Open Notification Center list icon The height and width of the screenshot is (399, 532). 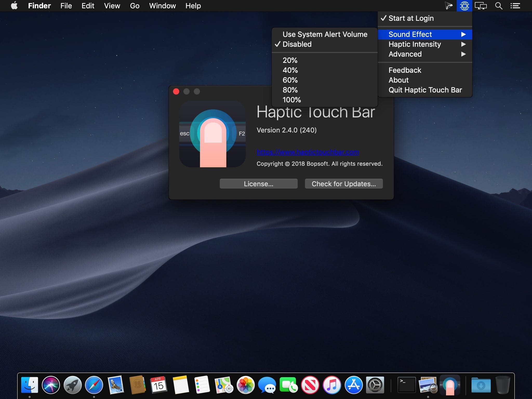(x=515, y=6)
